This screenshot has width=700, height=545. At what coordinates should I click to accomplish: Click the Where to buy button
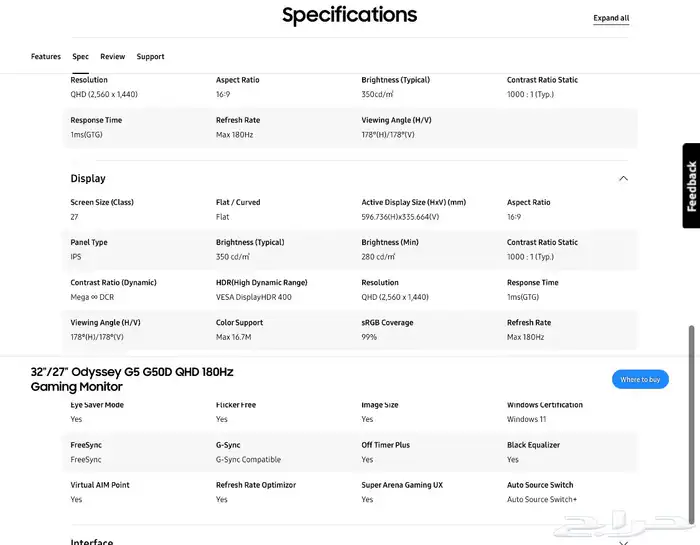pyautogui.click(x=640, y=379)
